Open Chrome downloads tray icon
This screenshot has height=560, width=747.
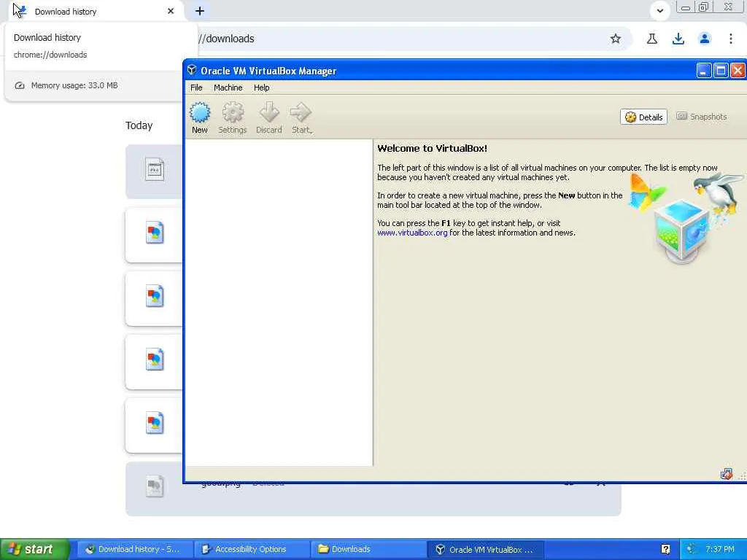point(678,39)
